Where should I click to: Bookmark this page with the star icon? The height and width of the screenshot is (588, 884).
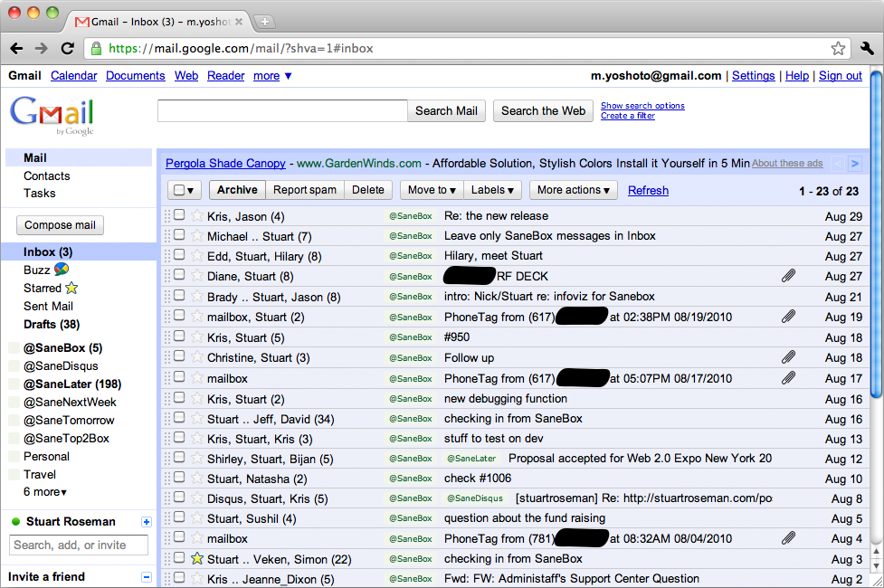pos(838,49)
